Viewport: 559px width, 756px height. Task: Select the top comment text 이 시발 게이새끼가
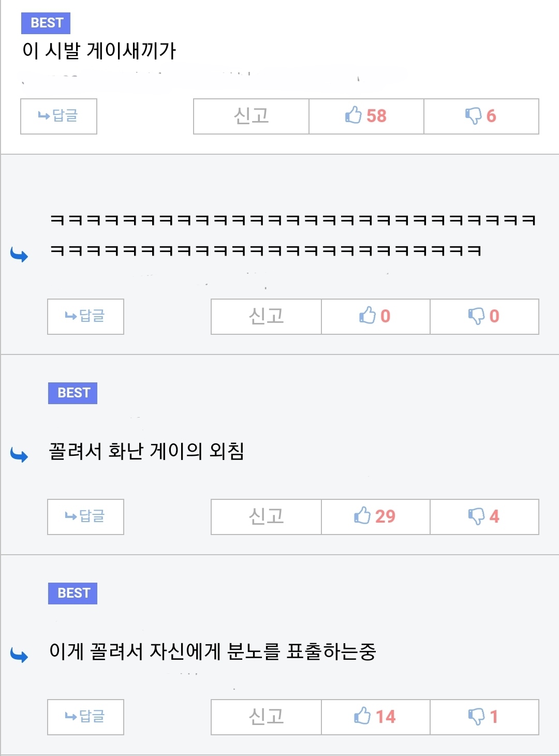click(x=99, y=51)
